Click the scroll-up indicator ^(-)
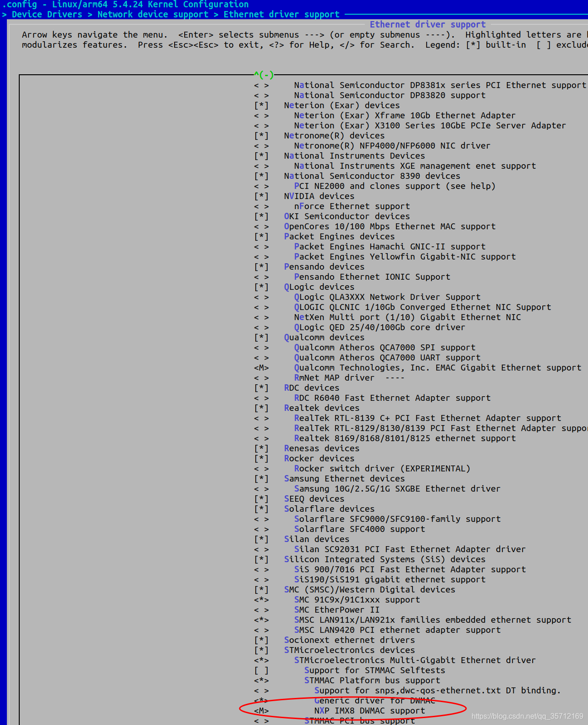Screen dimensions: 588x725 264,74
